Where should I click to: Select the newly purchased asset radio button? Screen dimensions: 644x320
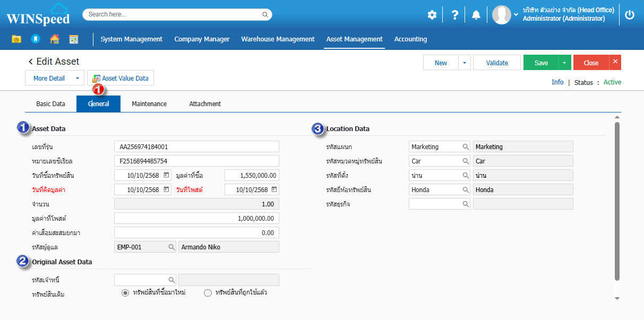tap(125, 293)
